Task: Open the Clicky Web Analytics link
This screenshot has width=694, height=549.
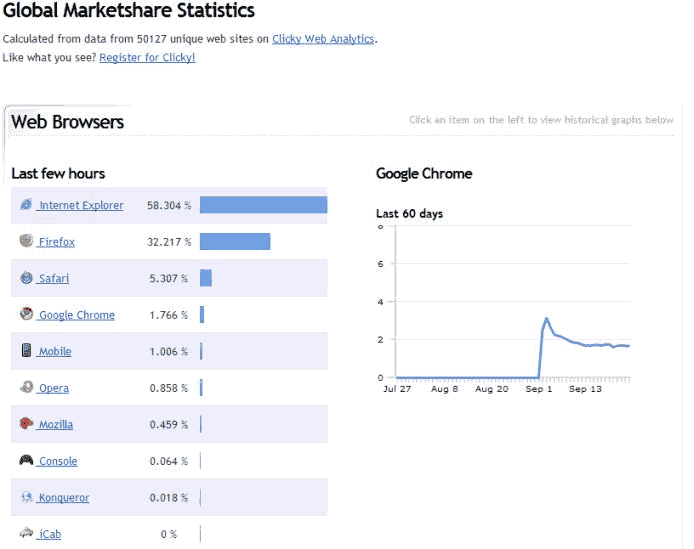Action: click(323, 39)
